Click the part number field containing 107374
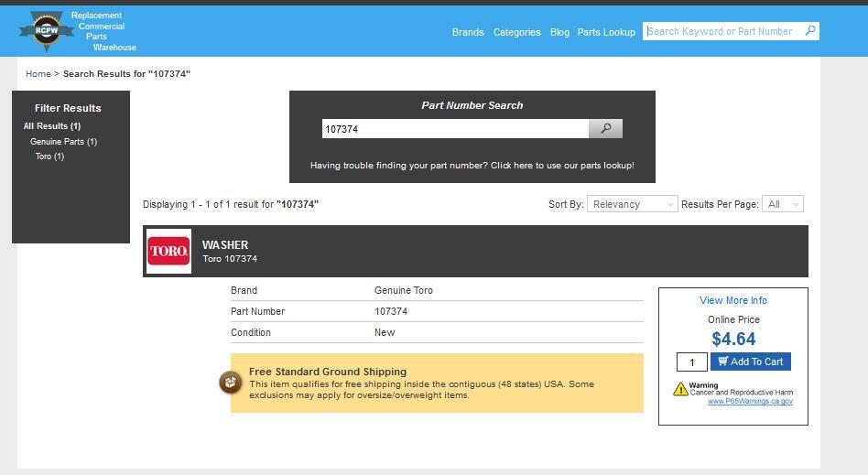This screenshot has width=868, height=475. tap(455, 128)
